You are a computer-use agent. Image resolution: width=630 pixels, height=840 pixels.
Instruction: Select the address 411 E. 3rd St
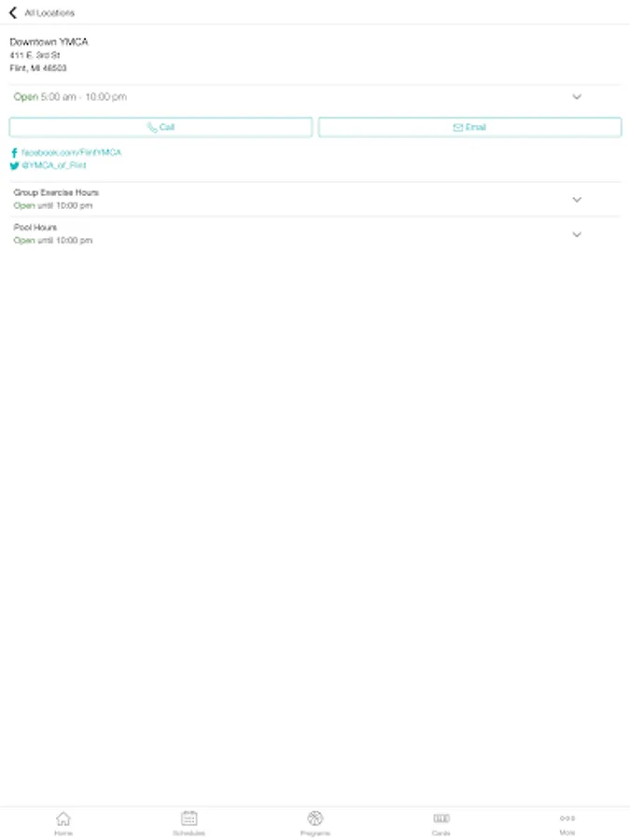tap(35, 55)
